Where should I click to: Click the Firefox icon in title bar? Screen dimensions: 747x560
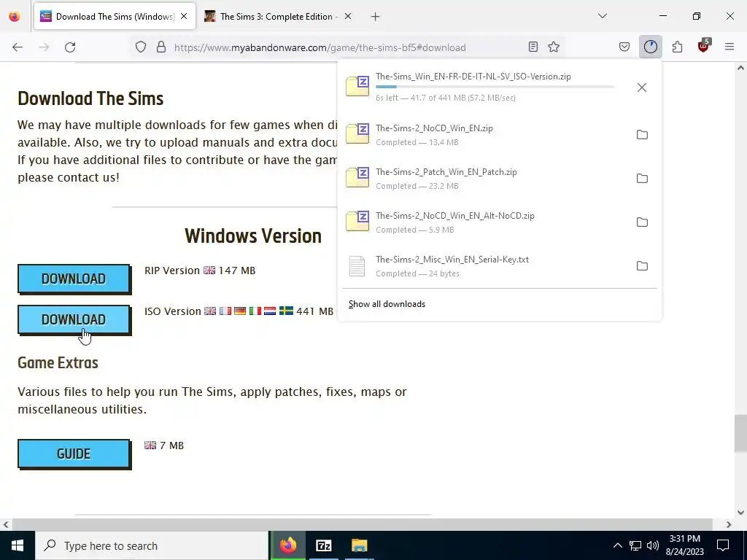pos(15,16)
